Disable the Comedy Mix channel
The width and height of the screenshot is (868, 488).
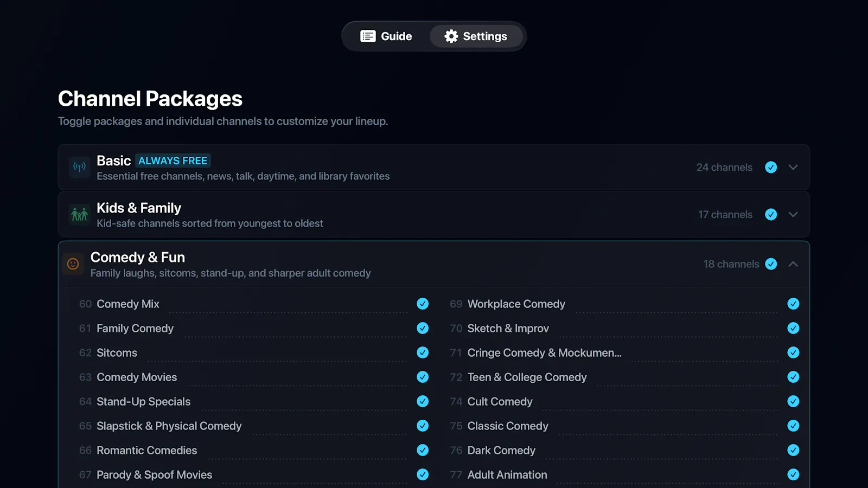[423, 304]
